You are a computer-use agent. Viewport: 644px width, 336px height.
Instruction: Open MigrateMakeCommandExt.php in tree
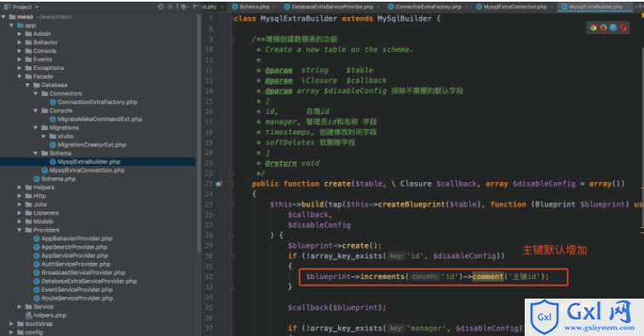coord(100,119)
